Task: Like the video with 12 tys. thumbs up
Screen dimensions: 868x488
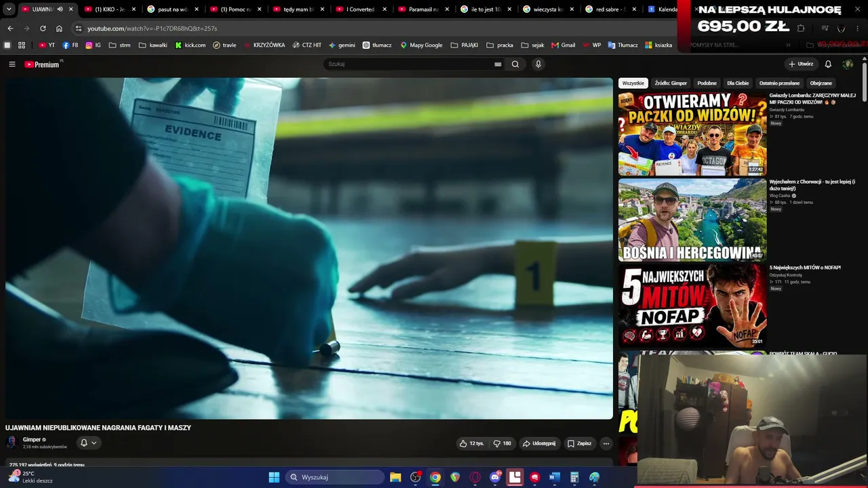Action: pos(472,443)
